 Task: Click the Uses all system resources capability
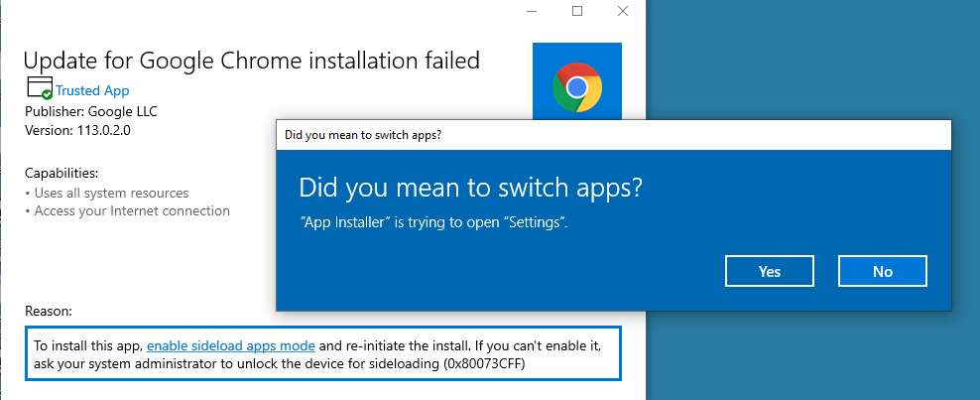[111, 193]
